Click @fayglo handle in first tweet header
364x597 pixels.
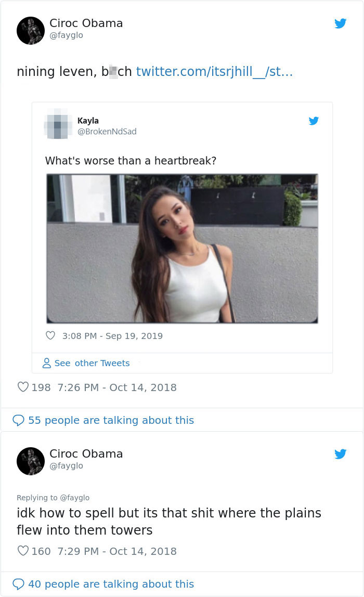coord(66,35)
